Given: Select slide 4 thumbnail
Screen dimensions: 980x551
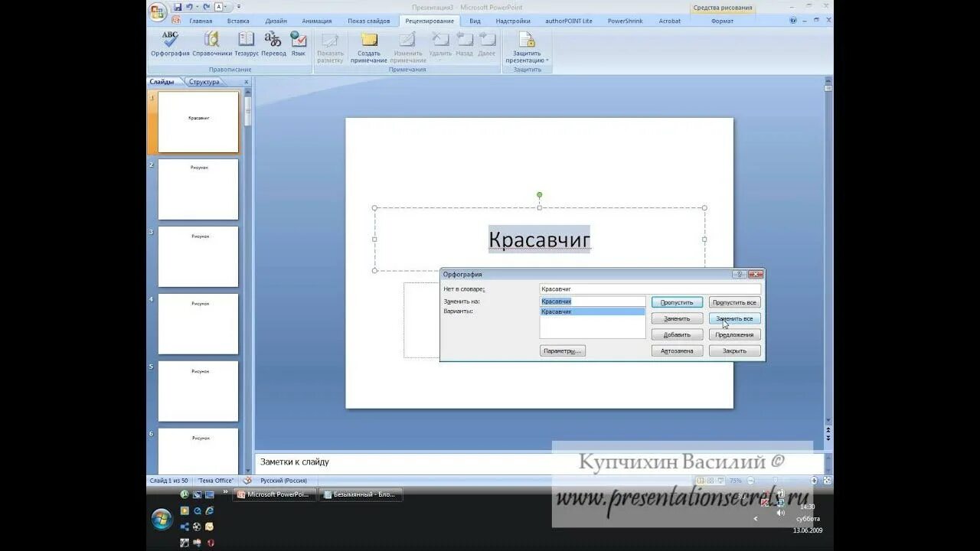Looking at the screenshot, I should (198, 324).
